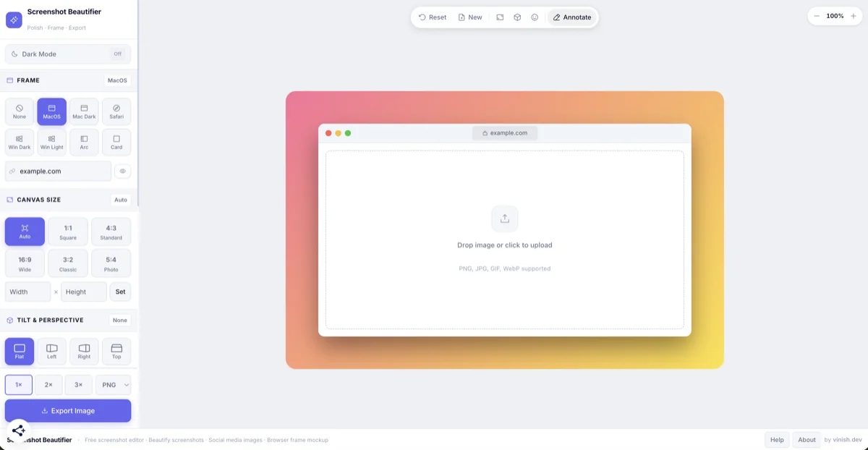This screenshot has height=450, width=868.
Task: Click the 3D cube icon in top toolbar
Action: tap(517, 17)
